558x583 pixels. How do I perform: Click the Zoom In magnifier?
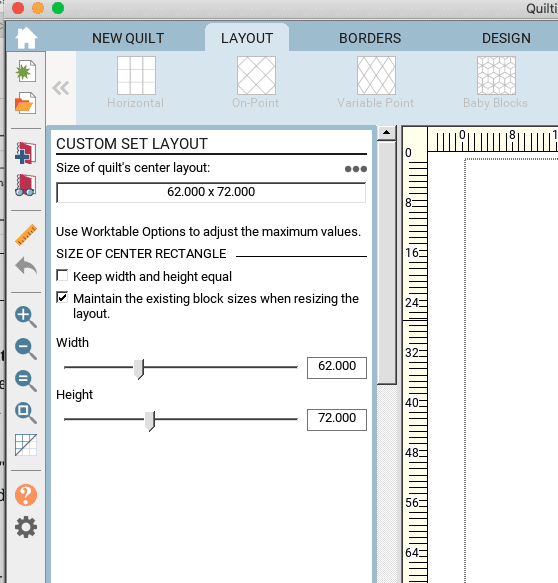click(26, 317)
